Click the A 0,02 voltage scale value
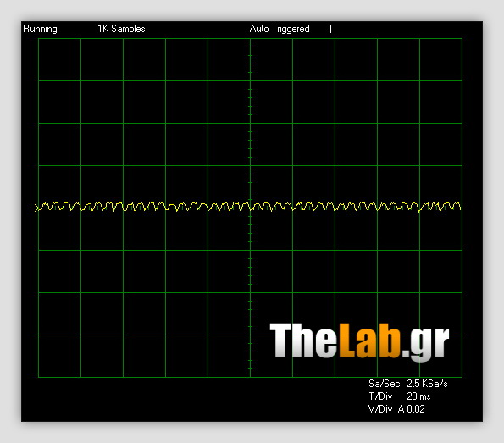 pyautogui.click(x=412, y=409)
